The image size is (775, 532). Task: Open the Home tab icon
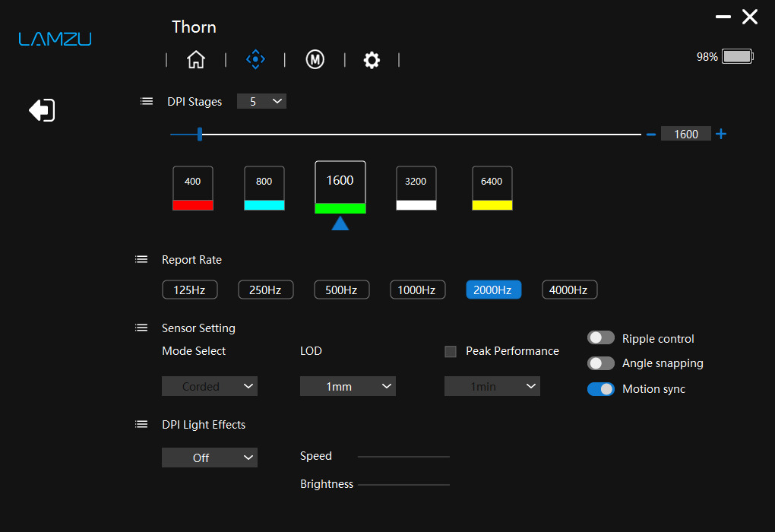(196, 60)
